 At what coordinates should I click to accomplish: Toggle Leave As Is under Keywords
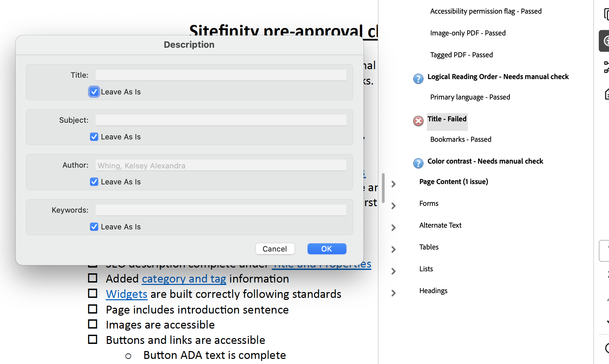click(x=94, y=227)
